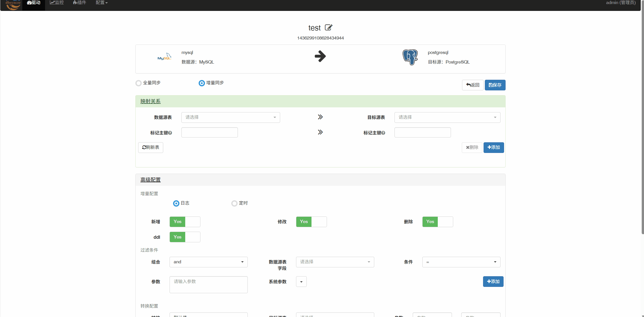Click help icon next to target 标记主键
The width and height of the screenshot is (644, 317).
(x=383, y=133)
